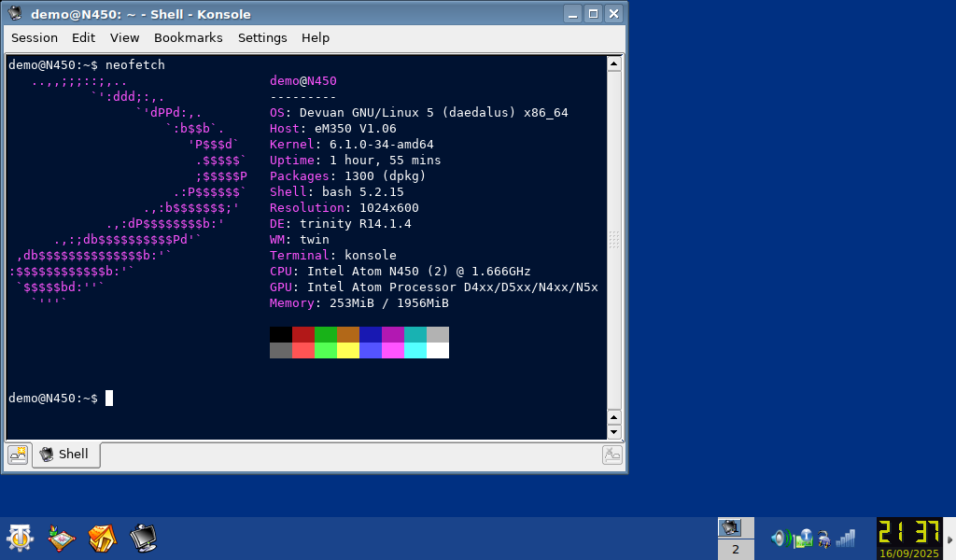The height and width of the screenshot is (560, 956).
Task: Open the Settings menu
Action: [262, 37]
